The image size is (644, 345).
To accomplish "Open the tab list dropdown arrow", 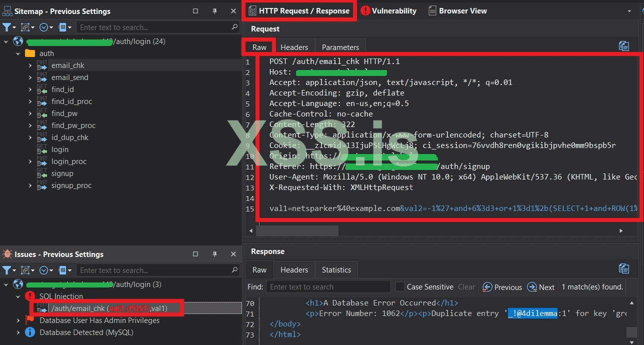I will 629,11.
